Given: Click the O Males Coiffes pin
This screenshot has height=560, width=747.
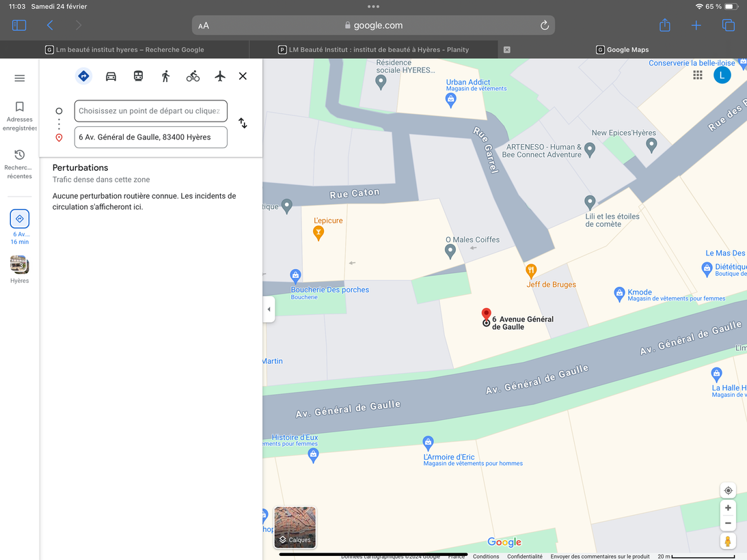Looking at the screenshot, I should point(450,251).
